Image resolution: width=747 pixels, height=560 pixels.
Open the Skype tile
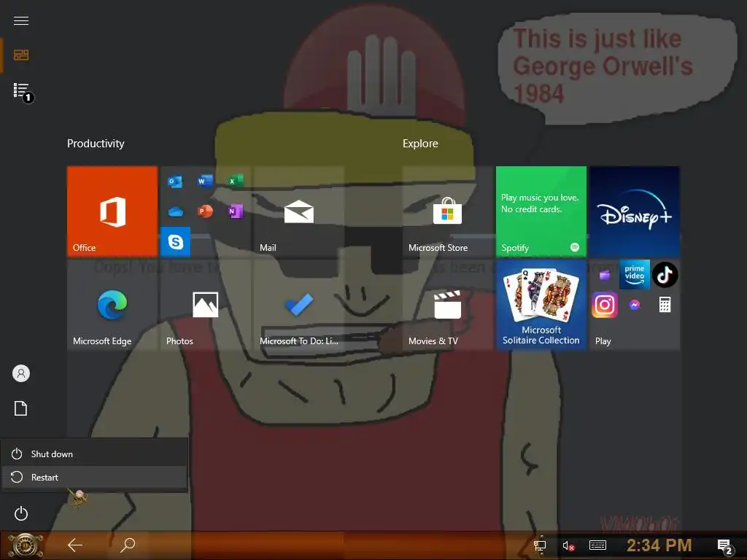[175, 242]
